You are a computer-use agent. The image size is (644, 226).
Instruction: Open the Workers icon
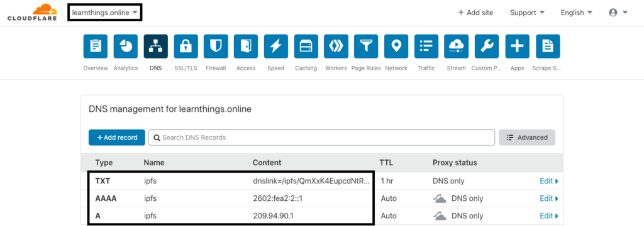(x=336, y=46)
